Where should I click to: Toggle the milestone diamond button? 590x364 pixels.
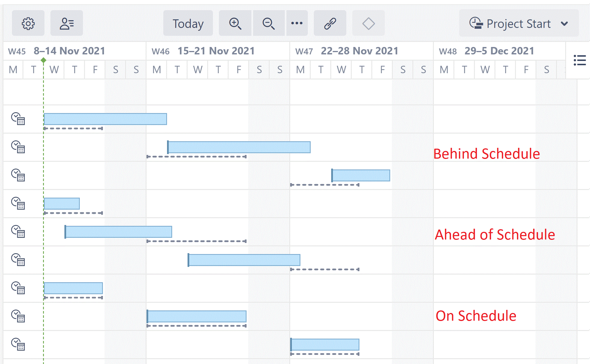click(368, 23)
